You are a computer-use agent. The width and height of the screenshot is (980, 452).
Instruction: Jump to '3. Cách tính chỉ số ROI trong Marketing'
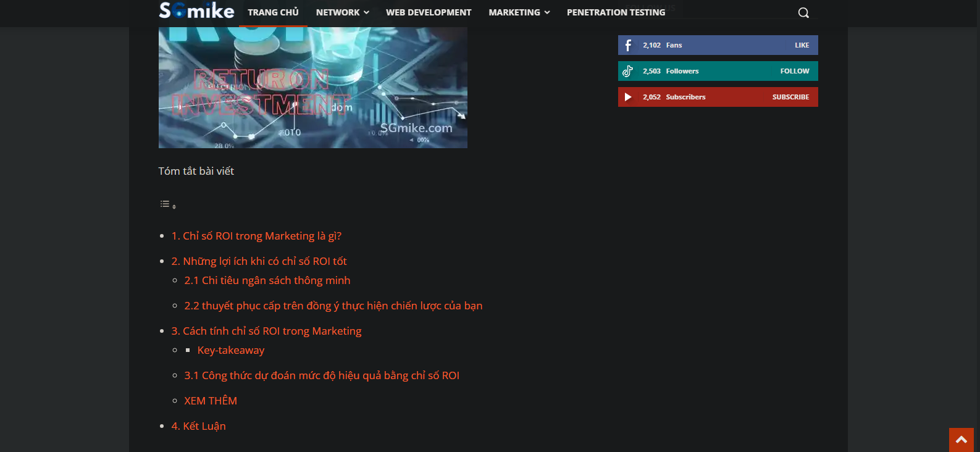point(266,331)
